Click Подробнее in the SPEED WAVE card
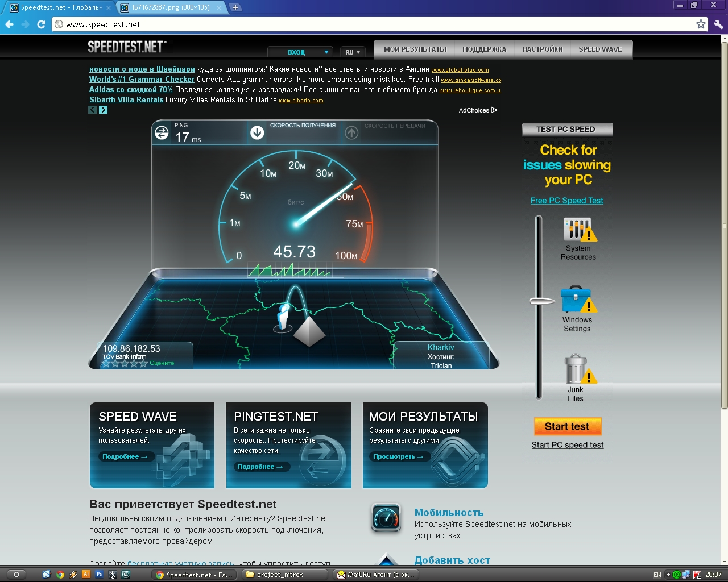Viewport: 728px width, 582px height. (x=125, y=456)
